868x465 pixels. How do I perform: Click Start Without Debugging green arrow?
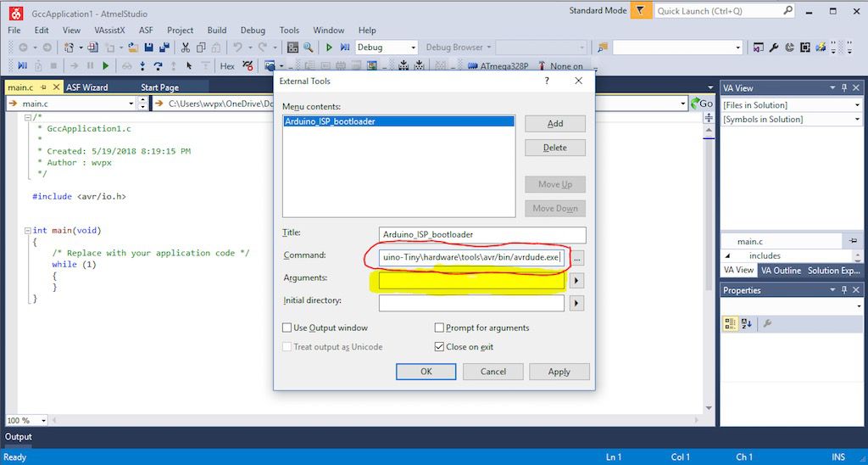330,48
